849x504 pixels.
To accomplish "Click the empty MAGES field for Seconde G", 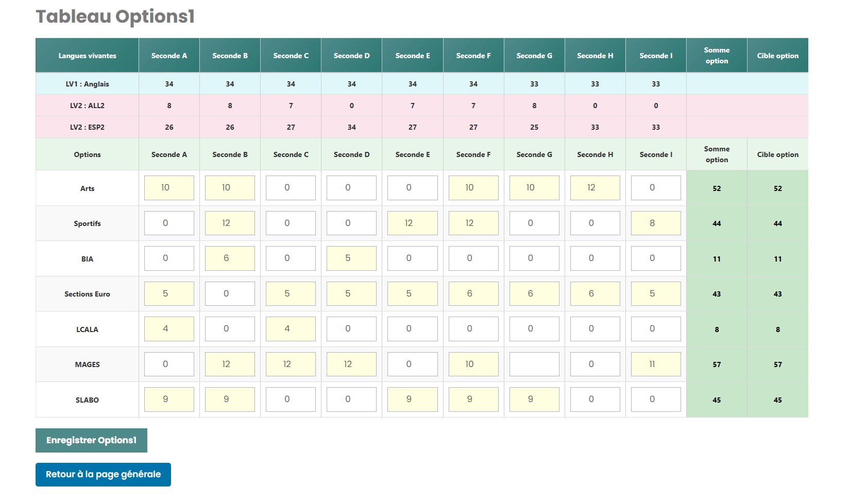I will (x=534, y=364).
